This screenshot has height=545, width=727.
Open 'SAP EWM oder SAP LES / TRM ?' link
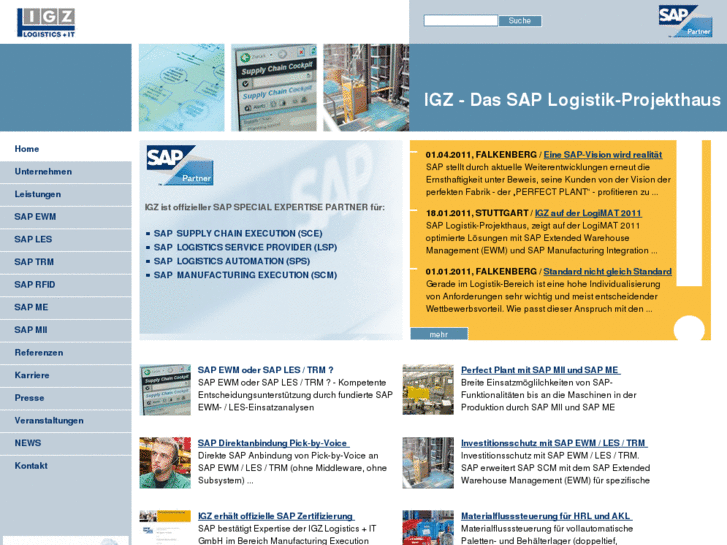[266, 370]
